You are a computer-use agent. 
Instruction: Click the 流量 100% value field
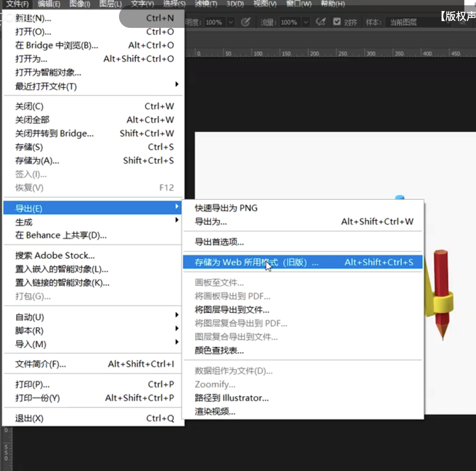[x=290, y=22]
